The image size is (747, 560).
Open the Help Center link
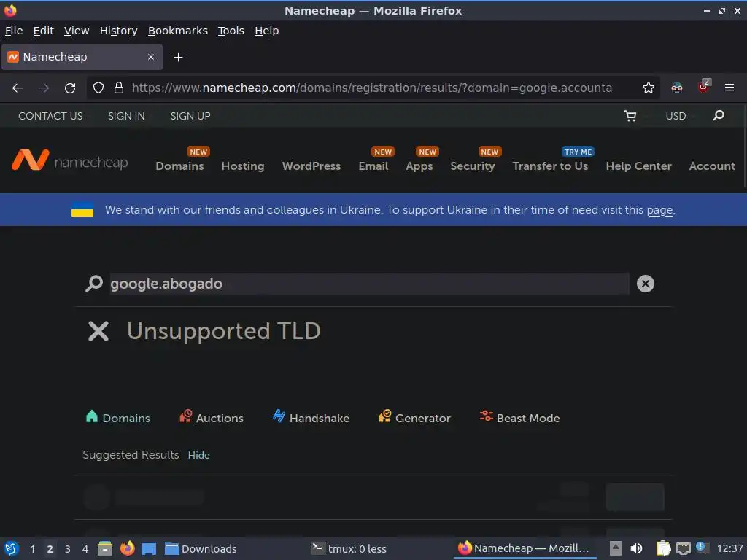639,166
